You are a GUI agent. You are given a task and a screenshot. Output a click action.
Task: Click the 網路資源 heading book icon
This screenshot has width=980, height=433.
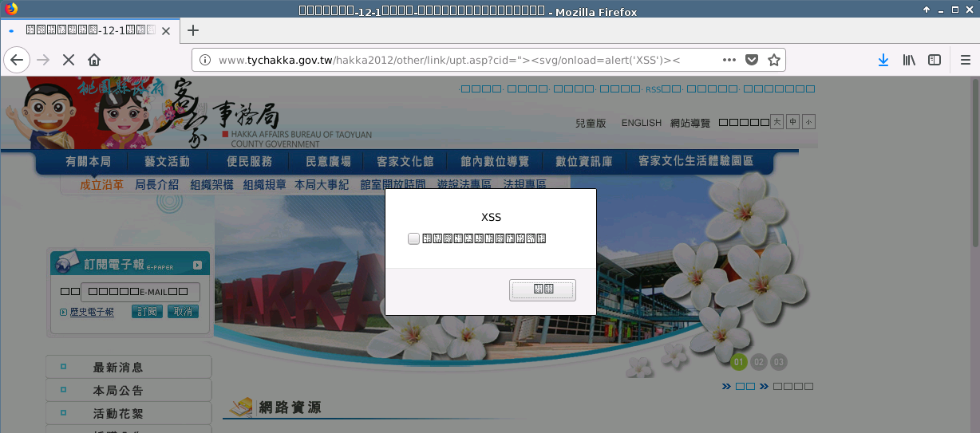click(239, 407)
